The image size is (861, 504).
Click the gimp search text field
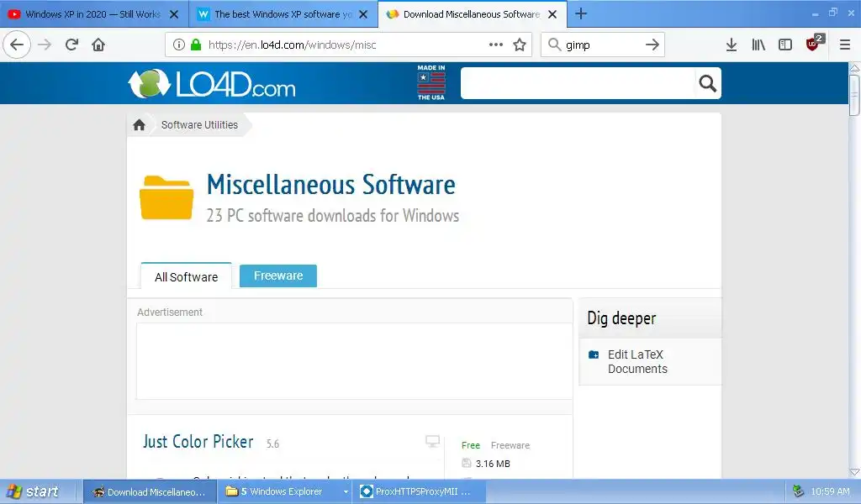(601, 45)
